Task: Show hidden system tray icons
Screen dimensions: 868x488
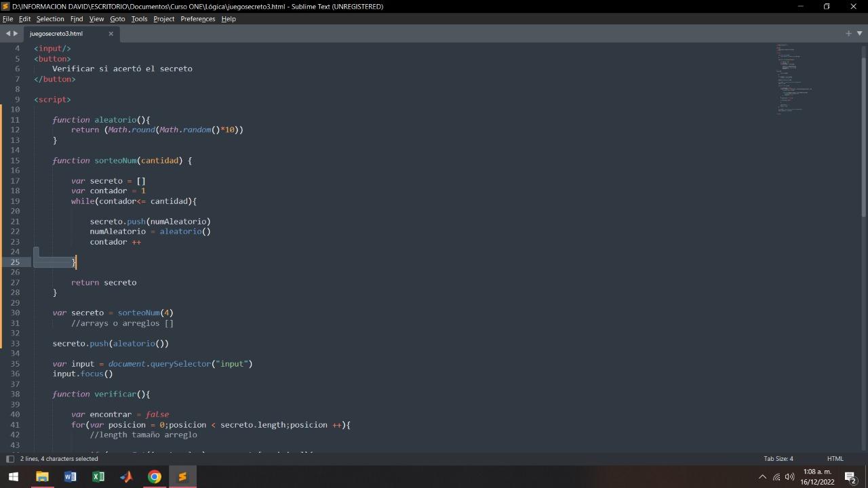Action: pyautogui.click(x=762, y=477)
